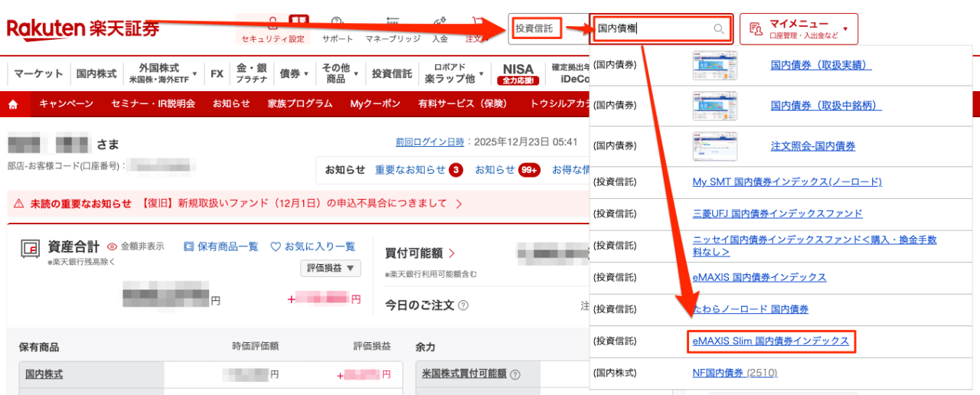Expand the 買付可能額 chevron arrow
The height and width of the screenshot is (395, 980).
(452, 253)
